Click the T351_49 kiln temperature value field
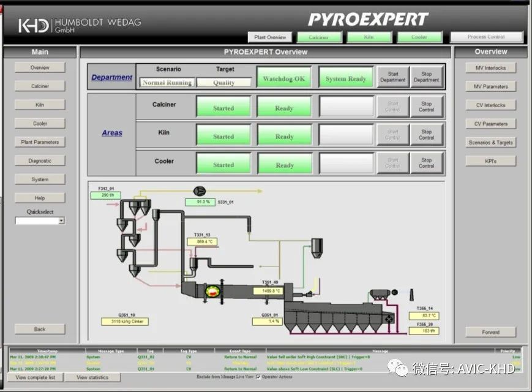The height and width of the screenshot is (392, 532). coord(268,291)
